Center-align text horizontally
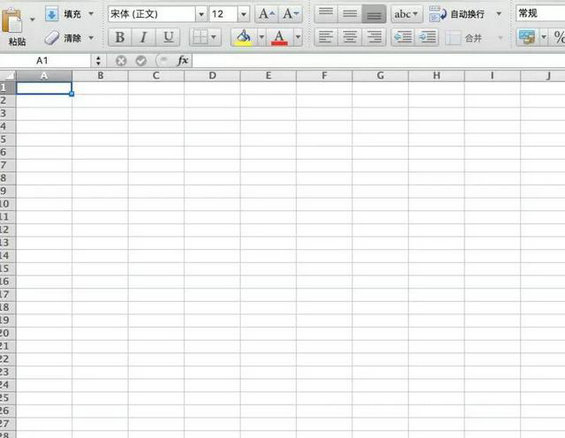 (x=350, y=37)
